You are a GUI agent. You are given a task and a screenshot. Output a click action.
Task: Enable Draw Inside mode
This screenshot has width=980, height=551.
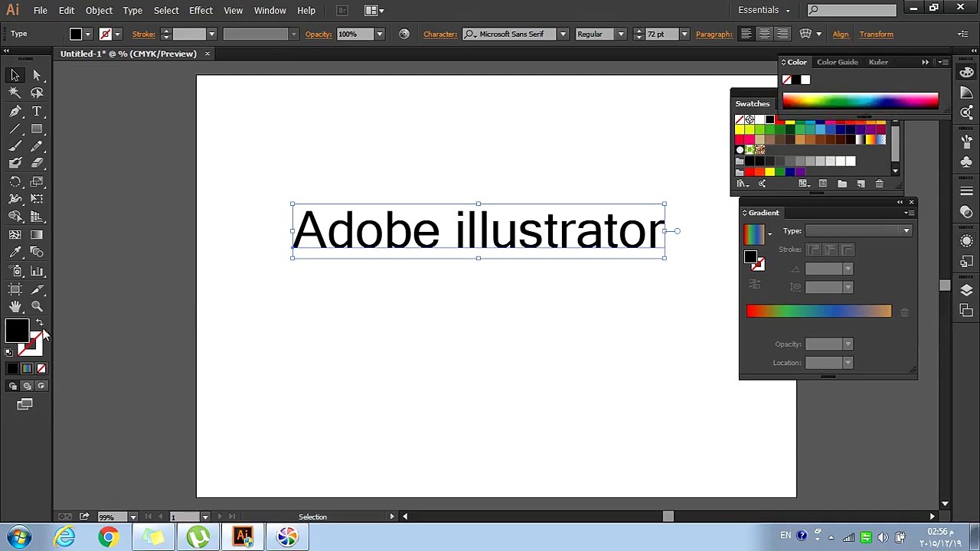click(x=41, y=386)
